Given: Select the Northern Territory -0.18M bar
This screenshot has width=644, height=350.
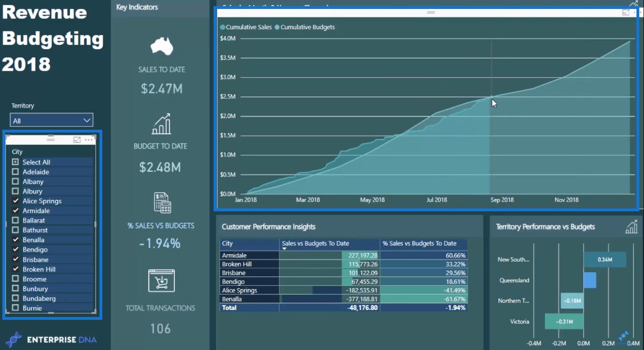Looking at the screenshot, I should click(572, 301).
